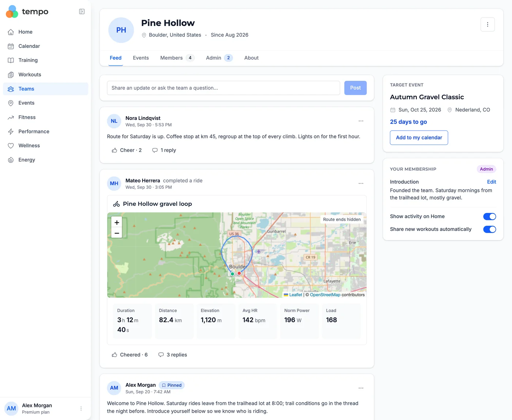Go to Wellness page
The height and width of the screenshot is (420, 512).
coord(45,146)
